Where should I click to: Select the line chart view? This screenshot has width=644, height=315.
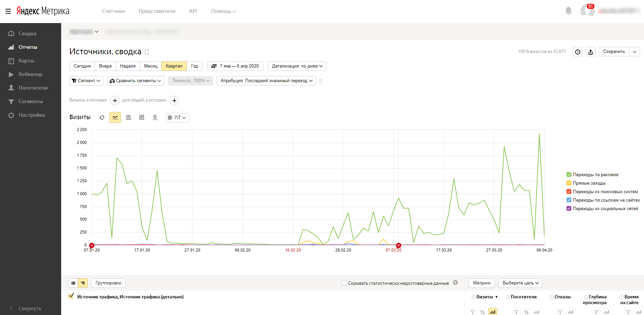(x=115, y=117)
